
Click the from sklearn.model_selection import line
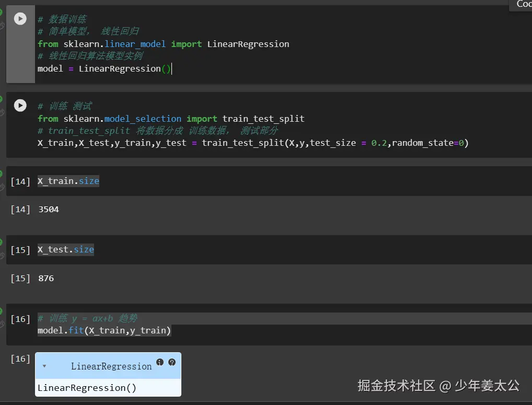pos(171,119)
